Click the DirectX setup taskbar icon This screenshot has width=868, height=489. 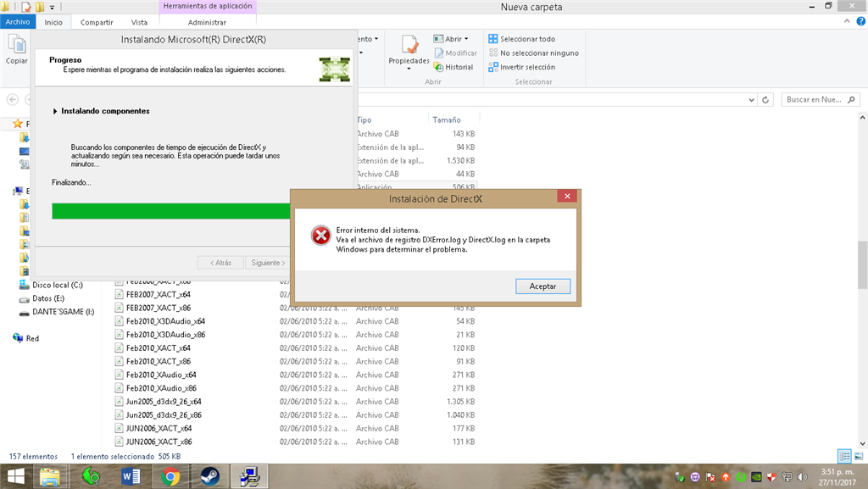pyautogui.click(x=249, y=476)
